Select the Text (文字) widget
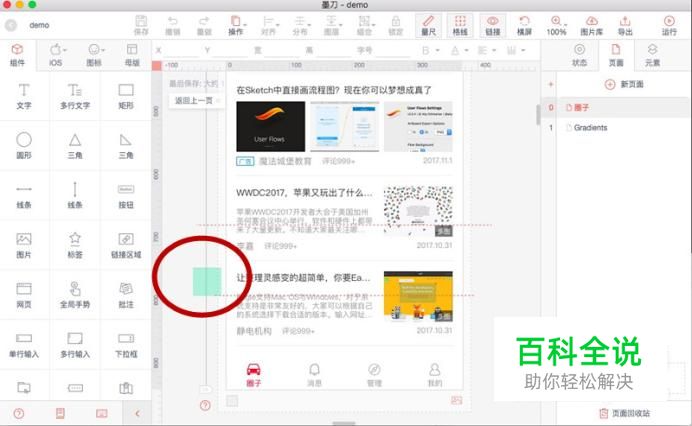Viewport: 692px width, 426px height. tap(24, 96)
